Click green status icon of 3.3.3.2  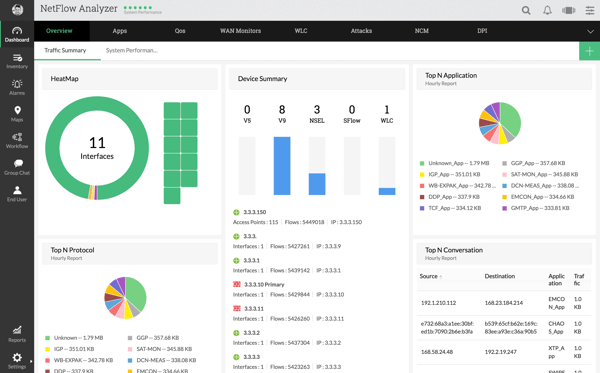pos(236,333)
